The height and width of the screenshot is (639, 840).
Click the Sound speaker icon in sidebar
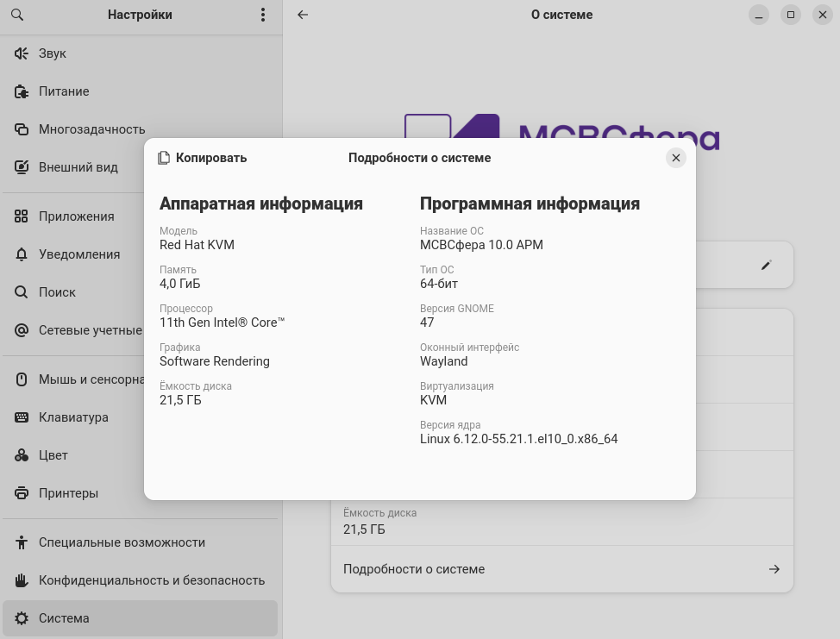(22, 53)
